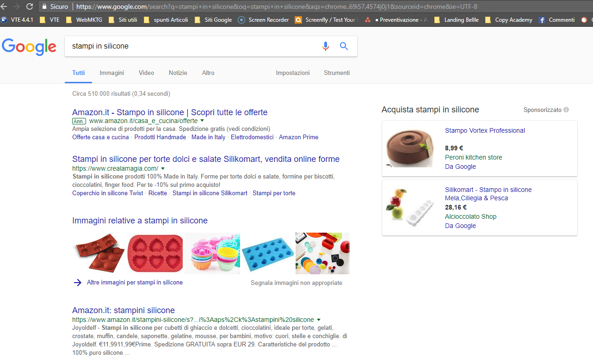This screenshot has height=364, width=593.
Task: Open the Copy Academy bookmark folder
Action: click(x=508, y=20)
